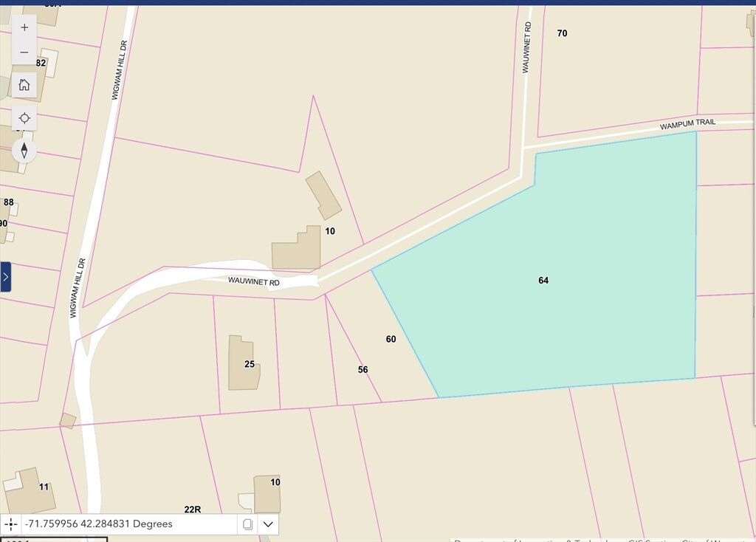This screenshot has width=756, height=542.
Task: Select the highlighted parcel 64
Action: pyautogui.click(x=543, y=281)
